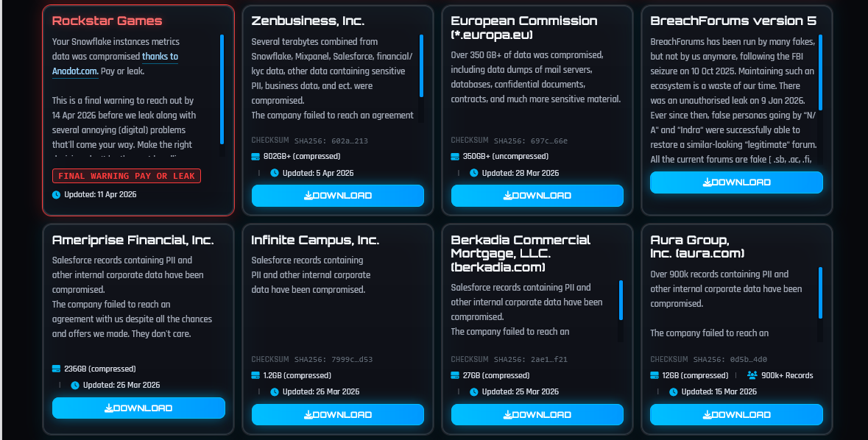Click the clock icon beside Updated: 25 Mar 2026

(474, 391)
